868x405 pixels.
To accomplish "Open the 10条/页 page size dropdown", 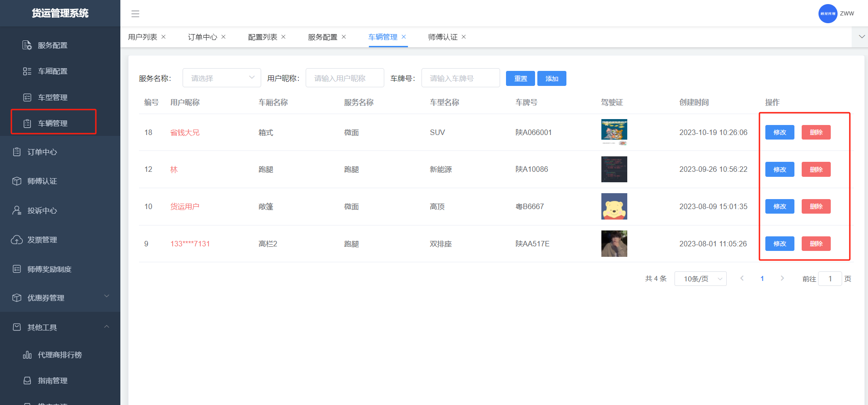I will [x=700, y=279].
